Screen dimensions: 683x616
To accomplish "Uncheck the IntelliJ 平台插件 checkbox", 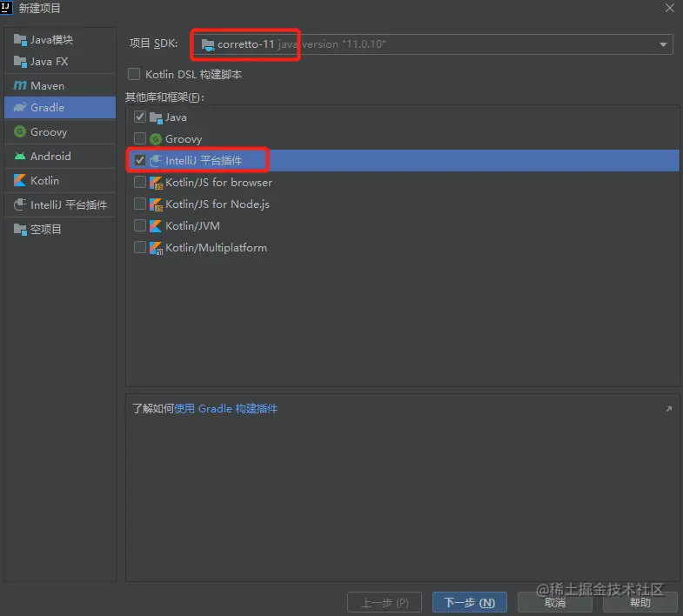I will pyautogui.click(x=140, y=160).
